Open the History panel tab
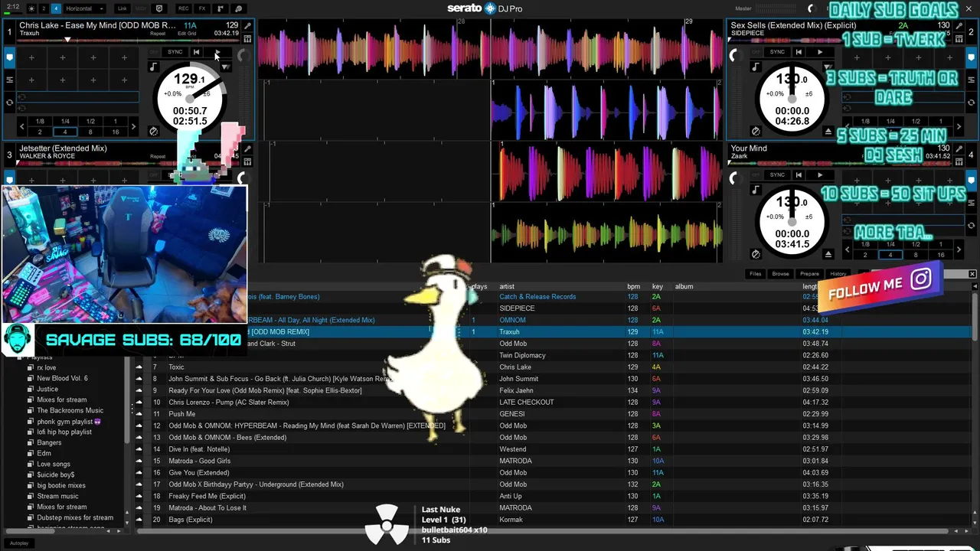The height and width of the screenshot is (551, 980). pyautogui.click(x=838, y=273)
